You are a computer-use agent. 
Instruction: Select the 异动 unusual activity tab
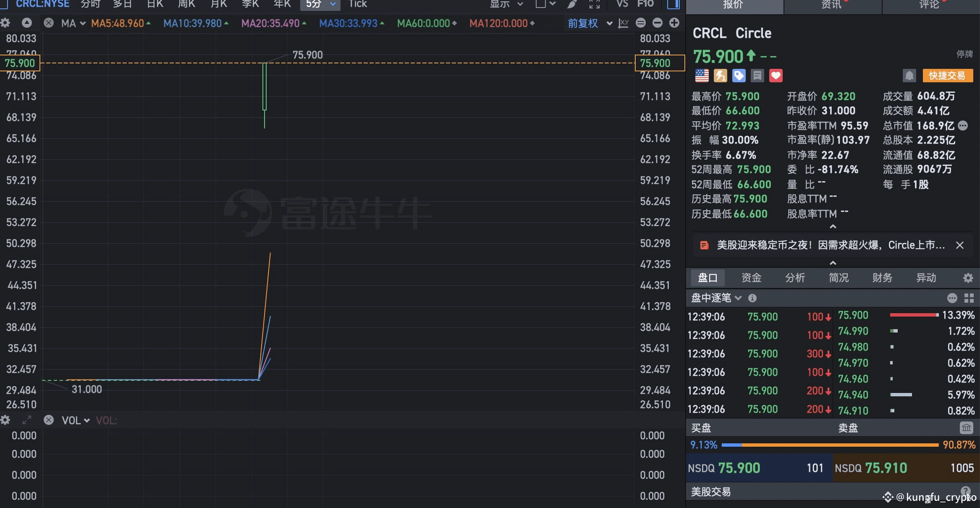click(x=926, y=278)
